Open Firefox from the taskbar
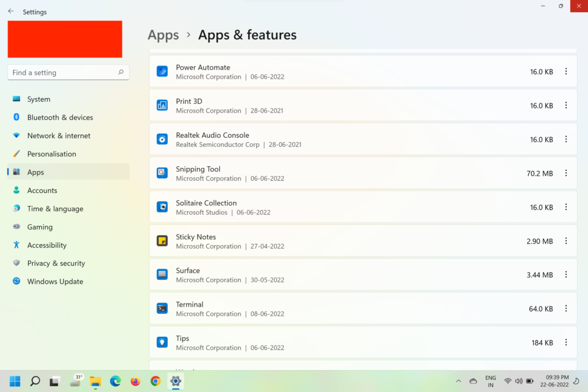Image resolution: width=588 pixels, height=392 pixels. [136, 381]
